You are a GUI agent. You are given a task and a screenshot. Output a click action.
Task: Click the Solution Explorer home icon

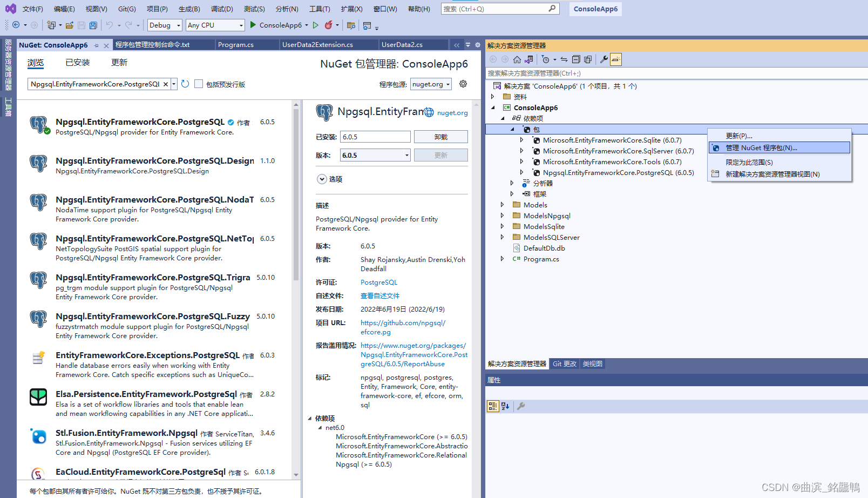click(x=517, y=59)
